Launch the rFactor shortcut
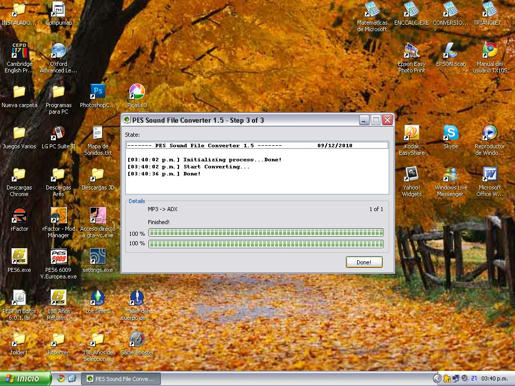The height and width of the screenshot is (386, 515). click(19, 220)
